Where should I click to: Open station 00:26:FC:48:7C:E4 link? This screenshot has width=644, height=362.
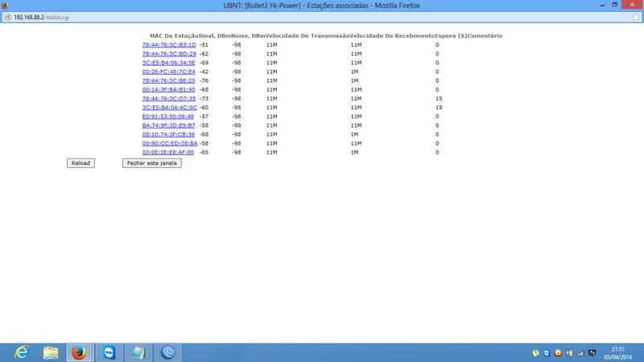169,72
